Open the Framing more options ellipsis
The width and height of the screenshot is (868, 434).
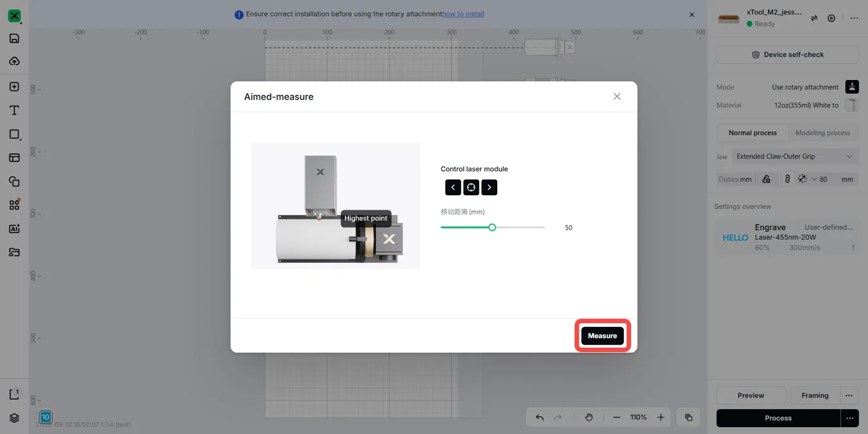point(849,396)
